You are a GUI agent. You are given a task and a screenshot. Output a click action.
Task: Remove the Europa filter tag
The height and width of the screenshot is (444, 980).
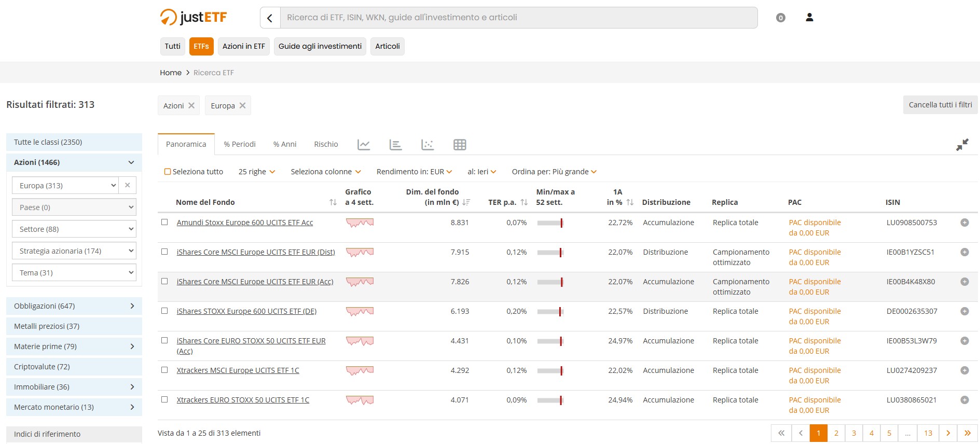[242, 105]
